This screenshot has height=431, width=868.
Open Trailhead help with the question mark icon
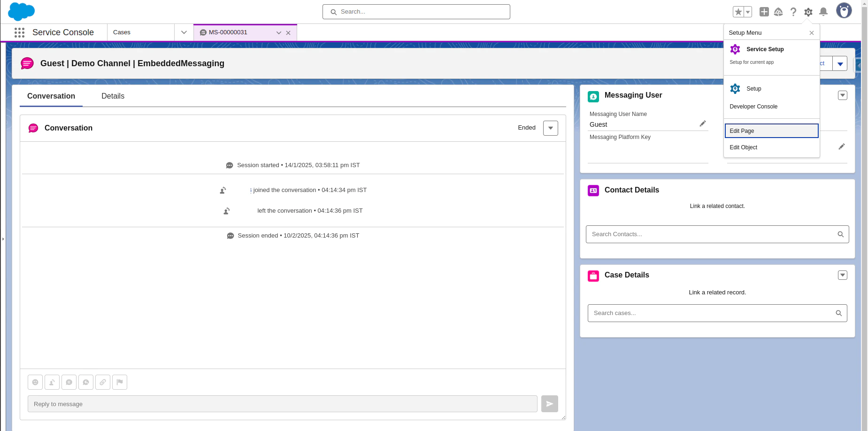pos(793,12)
